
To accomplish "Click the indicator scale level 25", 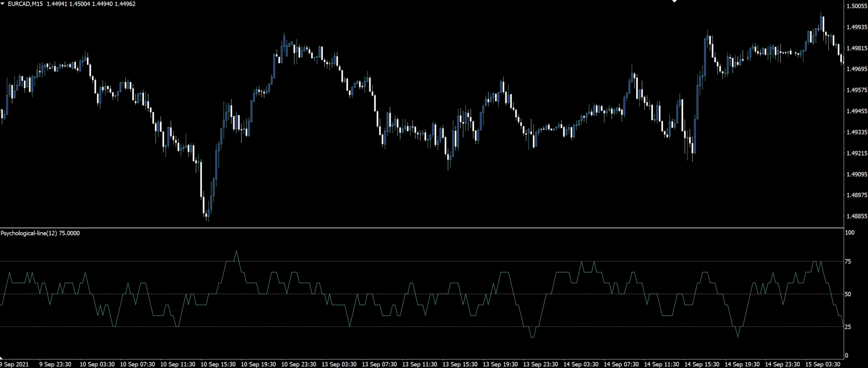I will [848, 327].
